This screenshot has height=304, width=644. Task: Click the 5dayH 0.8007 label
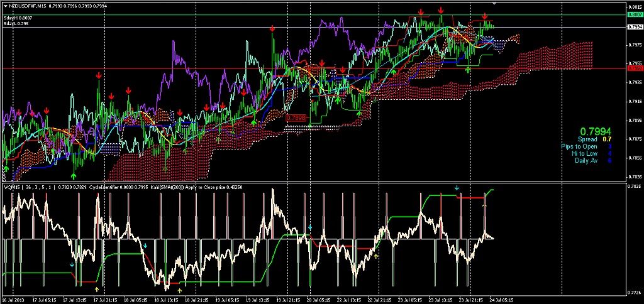[18, 18]
